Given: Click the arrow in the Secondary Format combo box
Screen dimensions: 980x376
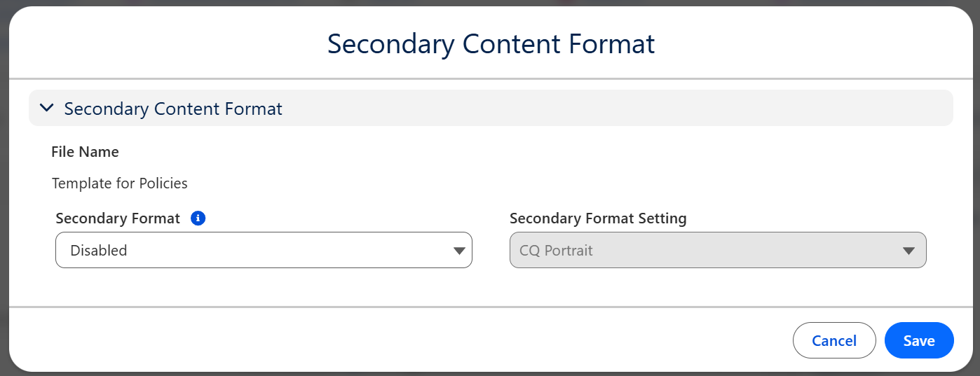Looking at the screenshot, I should (459, 251).
